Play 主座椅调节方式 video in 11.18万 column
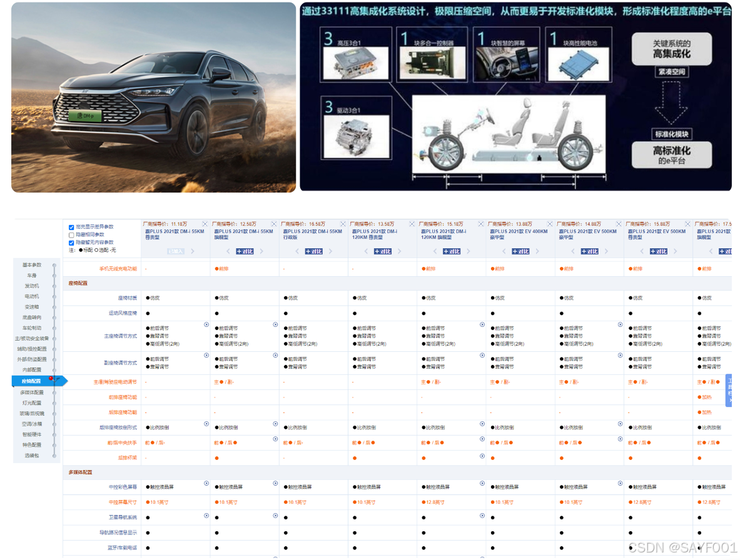The image size is (740, 560). click(x=206, y=325)
